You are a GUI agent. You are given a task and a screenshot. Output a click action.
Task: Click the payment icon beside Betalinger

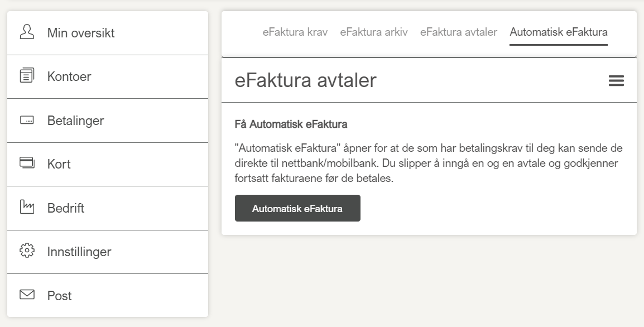point(27,120)
